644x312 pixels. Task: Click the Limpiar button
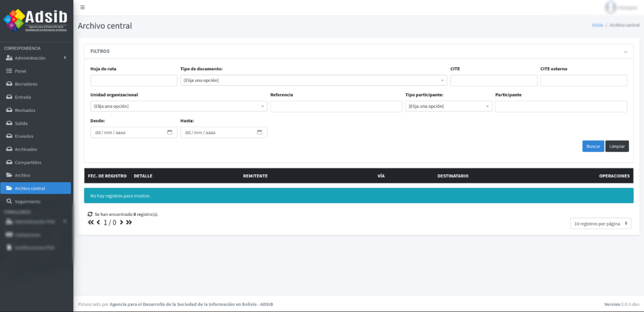(x=617, y=146)
